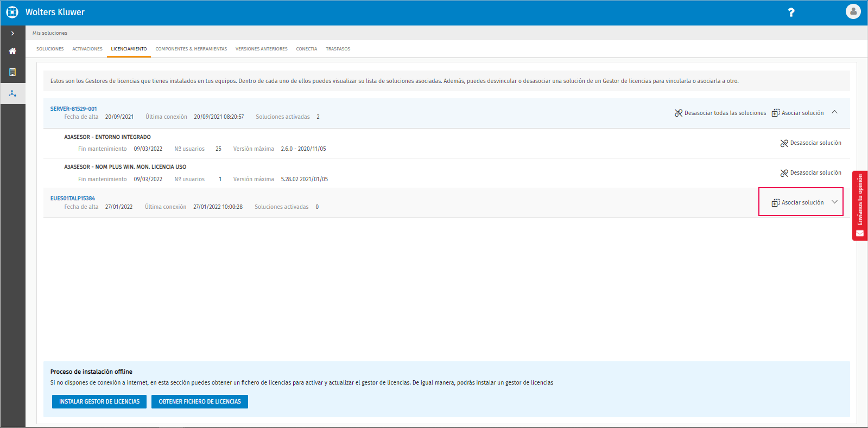Desasociar the A3ASESOR Entorno Integrado solution
Image resolution: width=868 pixels, height=428 pixels.
tap(810, 143)
